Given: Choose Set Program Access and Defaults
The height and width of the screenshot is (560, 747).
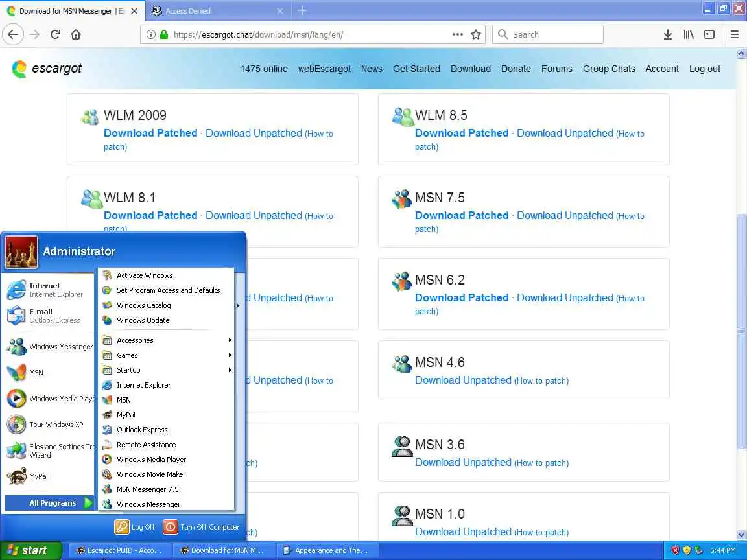Looking at the screenshot, I should point(167,290).
